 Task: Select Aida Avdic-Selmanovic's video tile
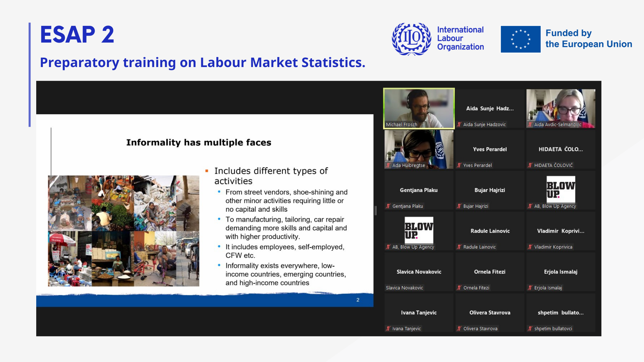[x=561, y=109]
